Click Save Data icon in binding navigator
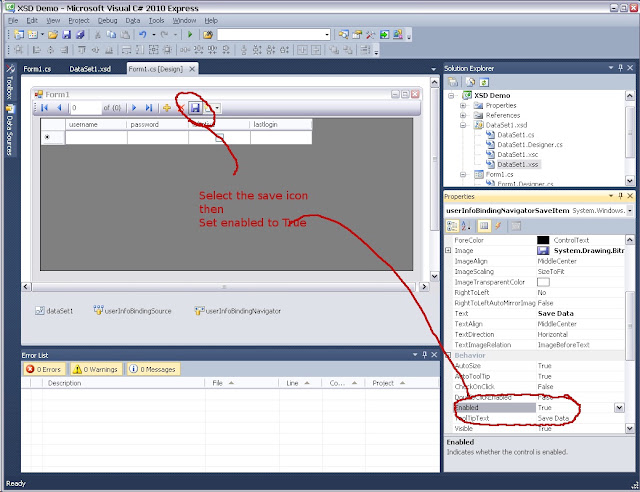 click(x=195, y=108)
